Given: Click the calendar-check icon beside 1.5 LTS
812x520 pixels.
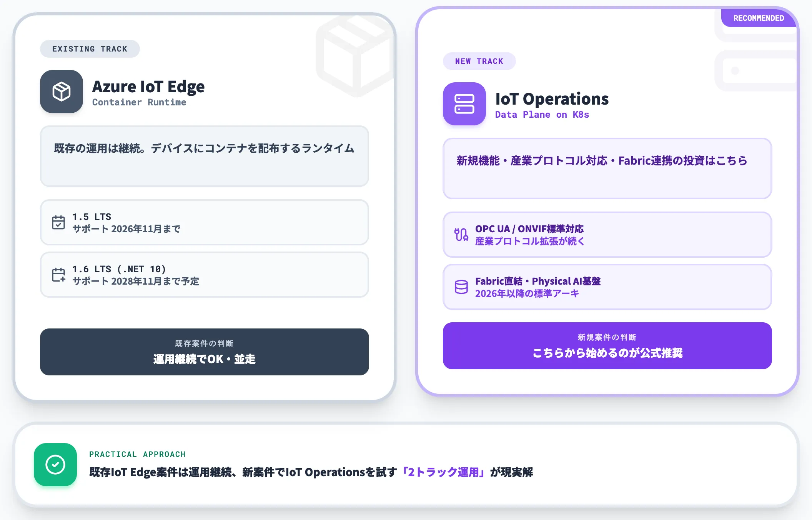Looking at the screenshot, I should click(x=58, y=222).
